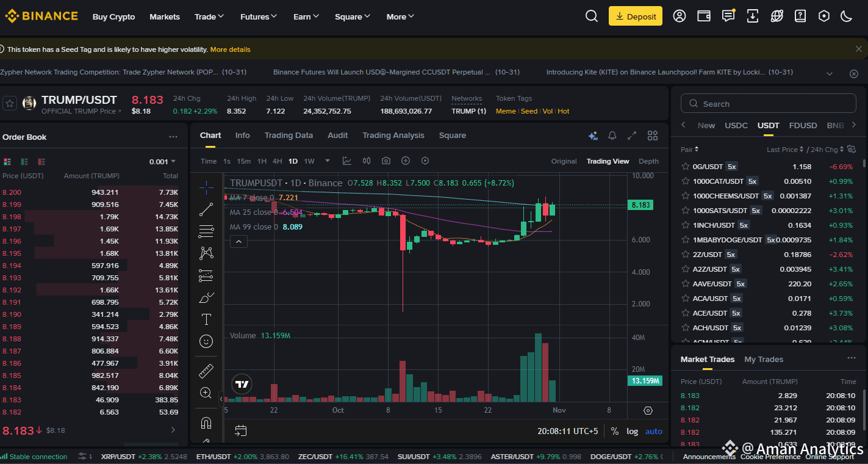This screenshot has width=868, height=464.
Task: Open the Audit tab
Action: pos(338,136)
